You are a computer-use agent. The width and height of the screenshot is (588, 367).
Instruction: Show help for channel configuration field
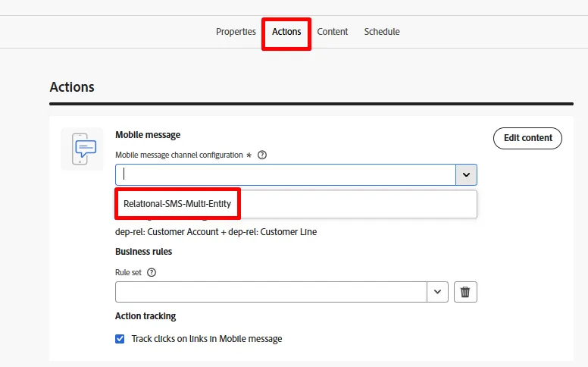click(x=262, y=155)
